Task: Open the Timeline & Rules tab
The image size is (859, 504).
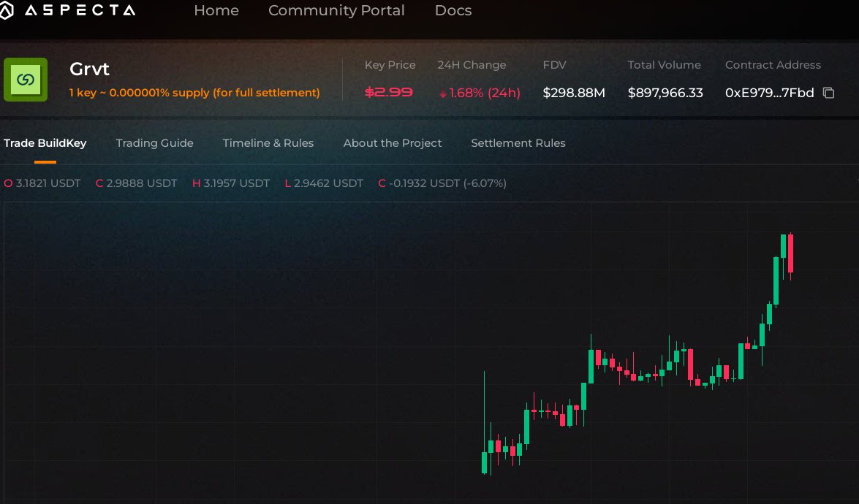Action: tap(268, 143)
